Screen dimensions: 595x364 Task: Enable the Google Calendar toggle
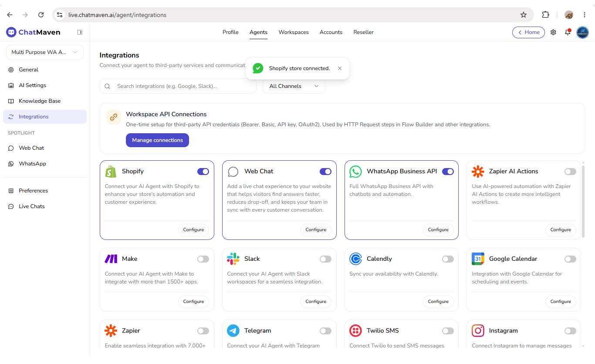coord(570,259)
